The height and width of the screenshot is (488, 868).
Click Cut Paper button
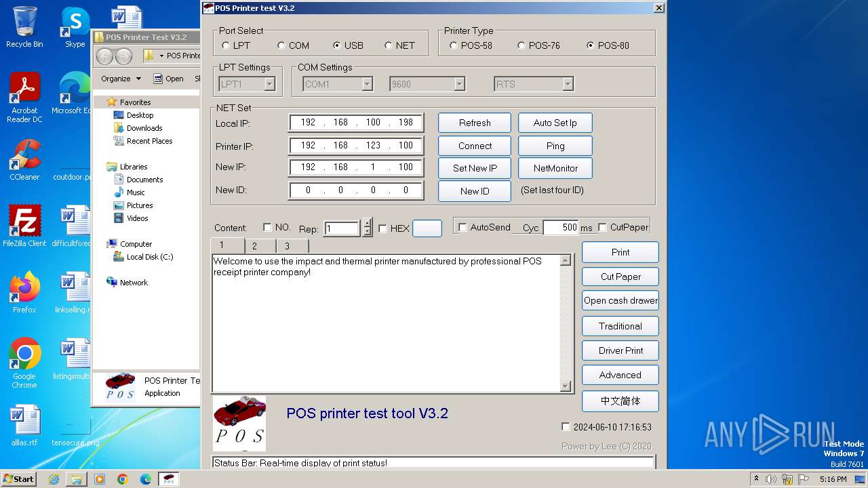click(x=620, y=277)
